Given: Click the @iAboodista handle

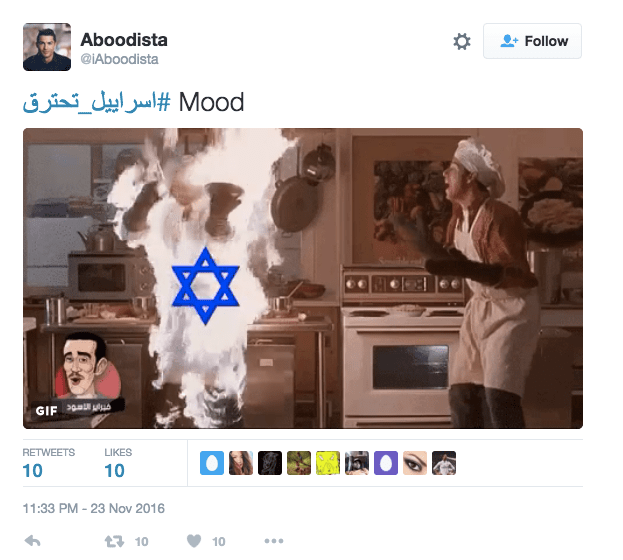Looking at the screenshot, I should (120, 59).
